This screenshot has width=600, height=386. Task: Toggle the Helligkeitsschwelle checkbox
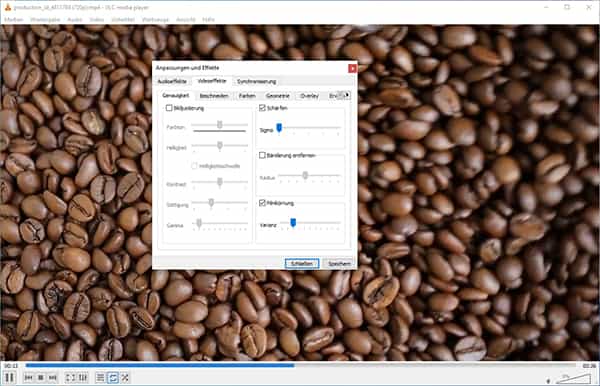coord(194,166)
